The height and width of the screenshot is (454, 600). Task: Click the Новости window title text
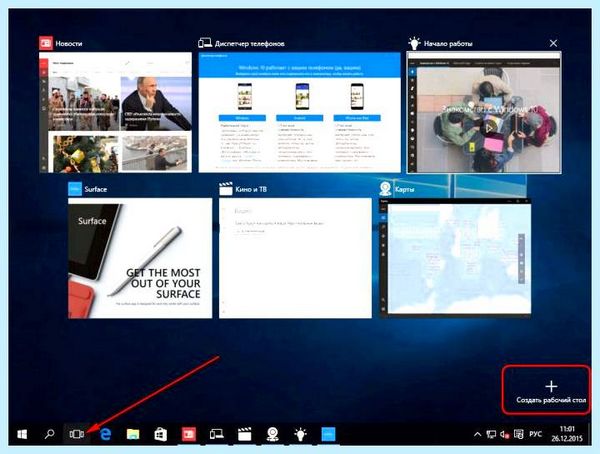(x=69, y=44)
